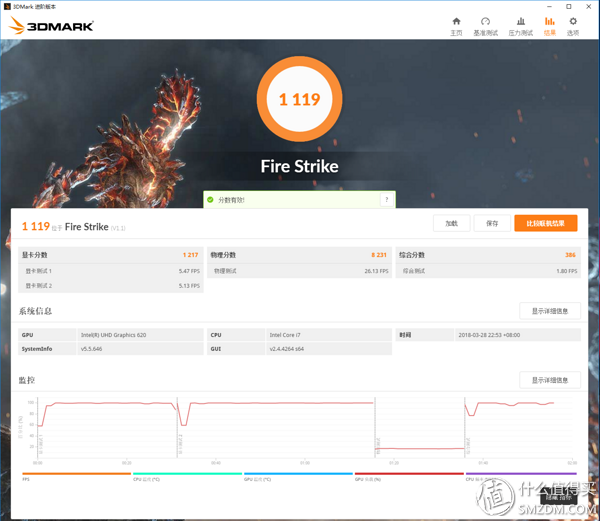The width and height of the screenshot is (600, 521).
Task: Click the SystemInfo version v5.5.646
Action: pos(91,349)
